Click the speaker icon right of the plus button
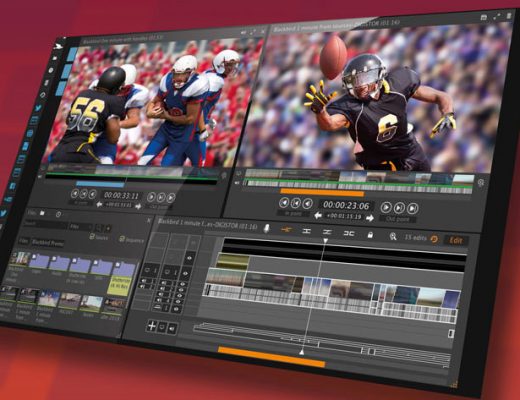 [172, 328]
